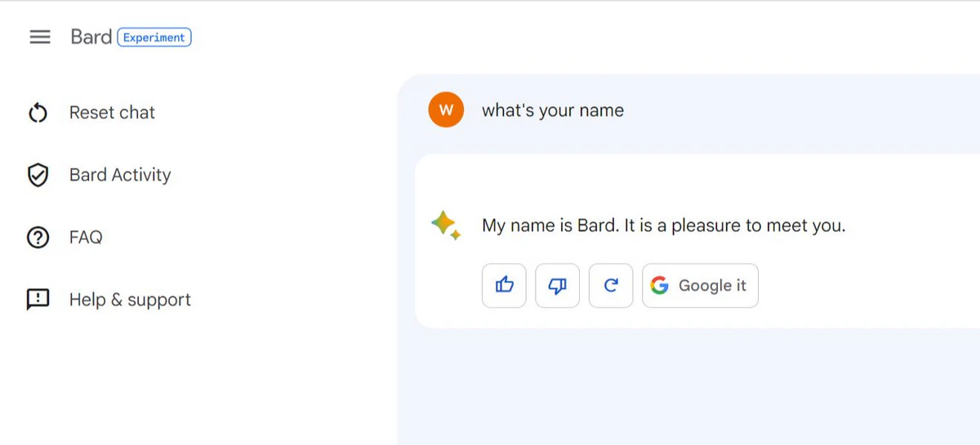The image size is (980, 445).
Task: Click the Experiment badge next to Bard
Action: click(154, 38)
